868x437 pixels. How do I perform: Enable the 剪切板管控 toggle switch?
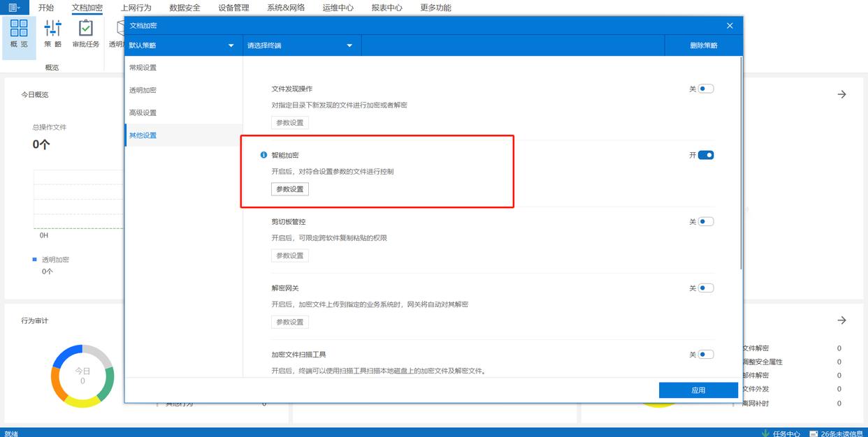pos(705,221)
